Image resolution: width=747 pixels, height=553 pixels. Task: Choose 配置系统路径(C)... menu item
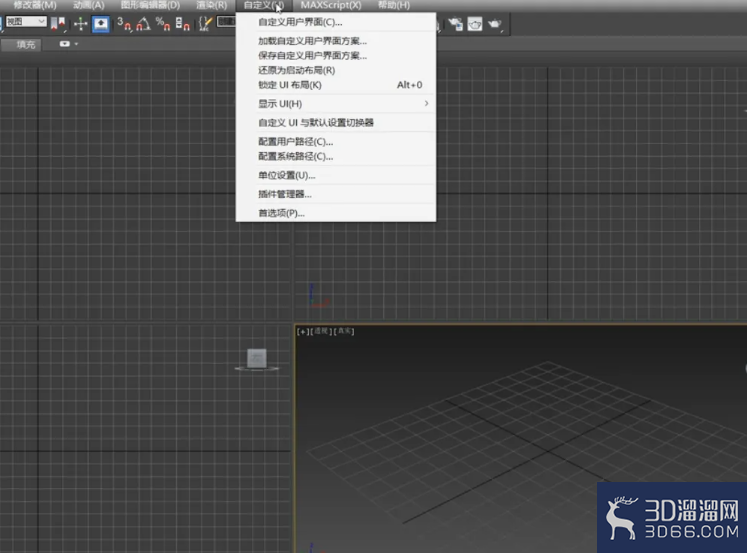336,157
